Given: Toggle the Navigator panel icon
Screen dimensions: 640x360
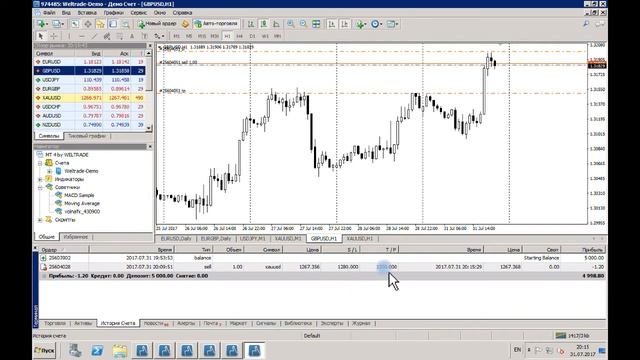Looking at the screenshot, I should pyautogui.click(x=100, y=24).
